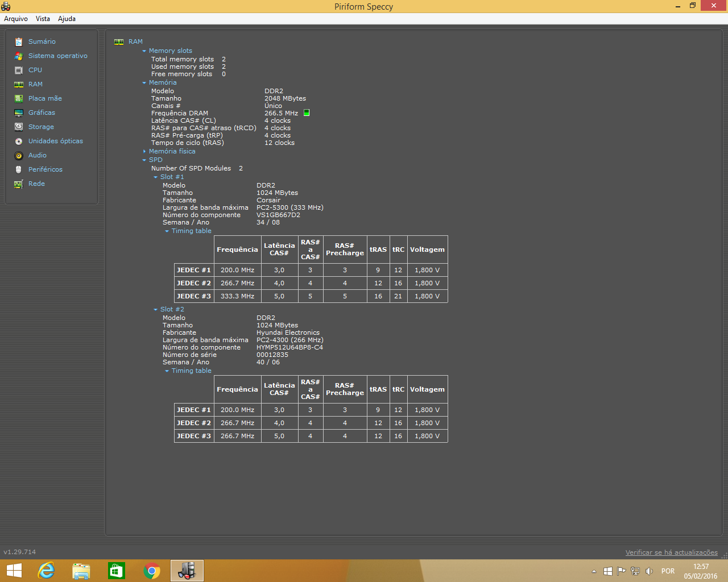Click the Audio speaker icon in sidebar
Viewport: 728px width, 582px height.
19,155
